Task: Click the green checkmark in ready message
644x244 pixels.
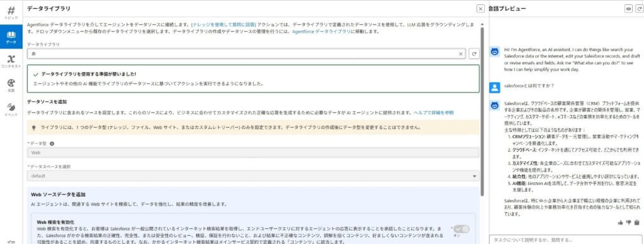Action: click(x=36, y=75)
